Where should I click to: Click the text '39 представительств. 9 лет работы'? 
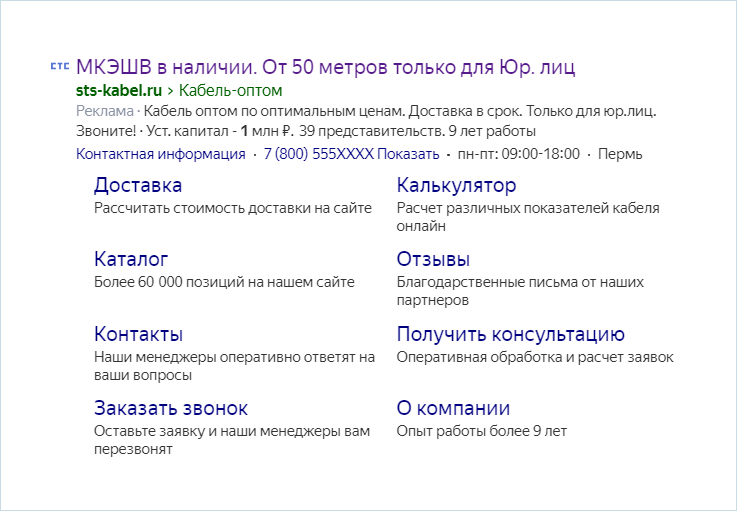point(417,131)
